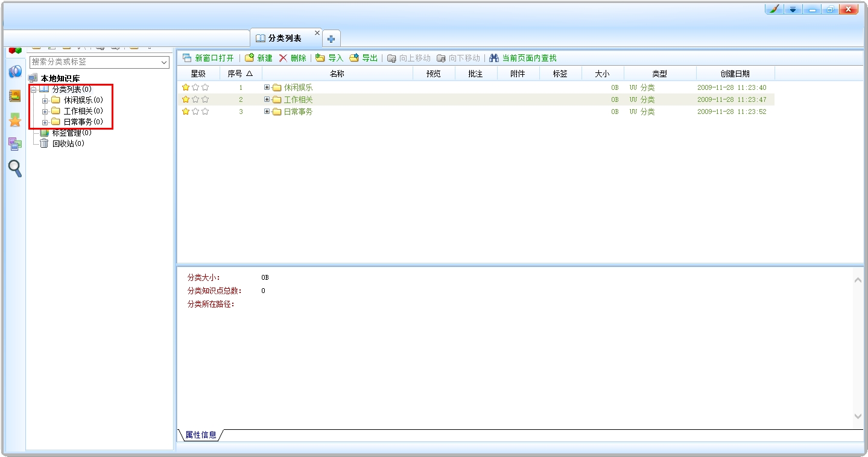The height and width of the screenshot is (457, 868).
Task: Select the 标签管理 tree node
Action: pyautogui.click(x=66, y=133)
